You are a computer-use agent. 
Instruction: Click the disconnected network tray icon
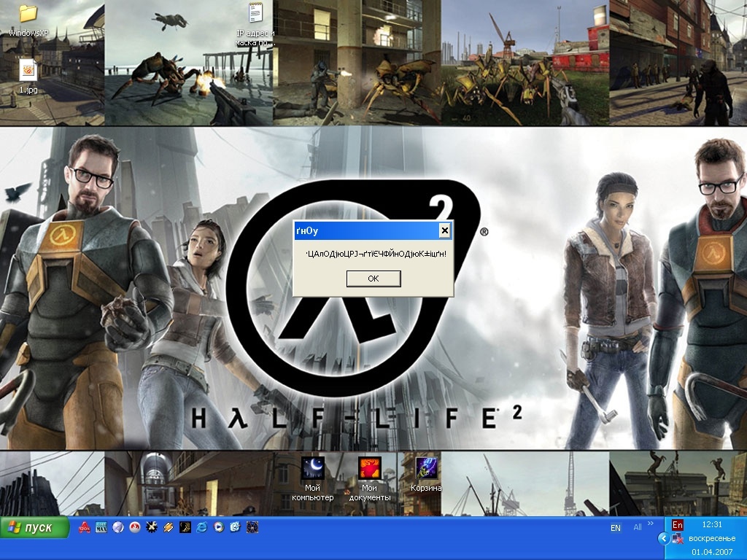point(678,539)
